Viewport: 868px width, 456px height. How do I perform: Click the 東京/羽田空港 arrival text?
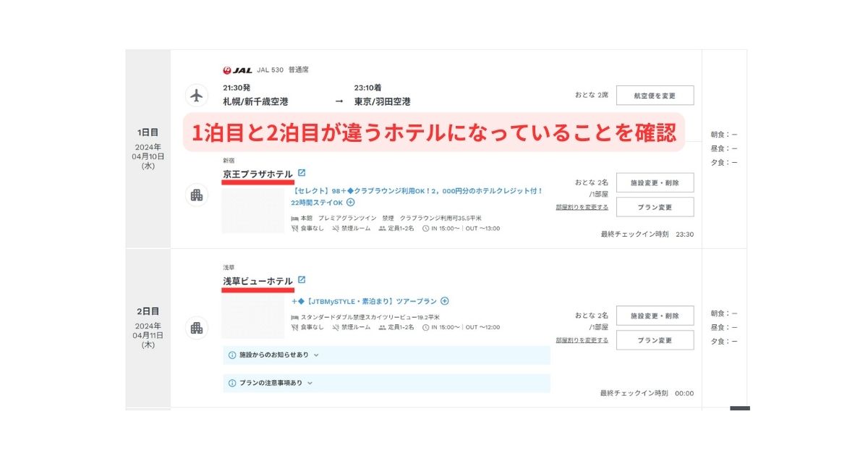coord(382,102)
